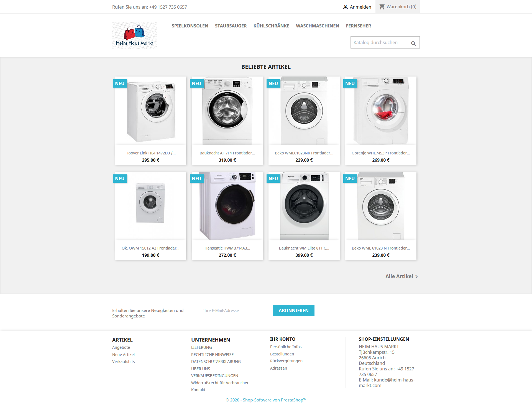Viewport: 532px width, 407px height.
Task: Click the Abonnieren button
Action: [x=294, y=311]
